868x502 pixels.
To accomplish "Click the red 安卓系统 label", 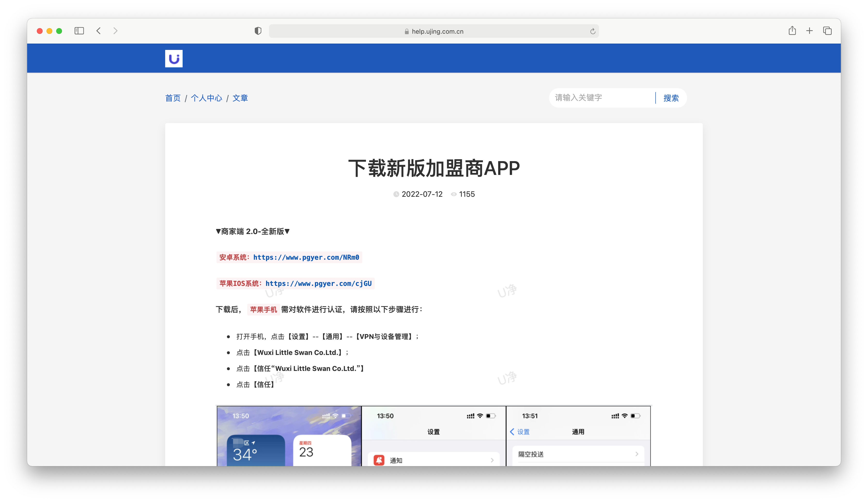I will (x=234, y=257).
